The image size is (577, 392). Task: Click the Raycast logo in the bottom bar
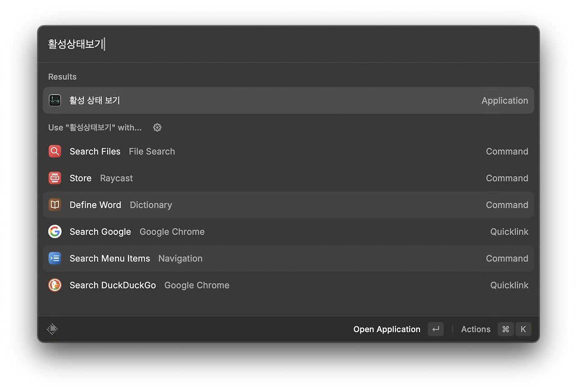(x=52, y=329)
